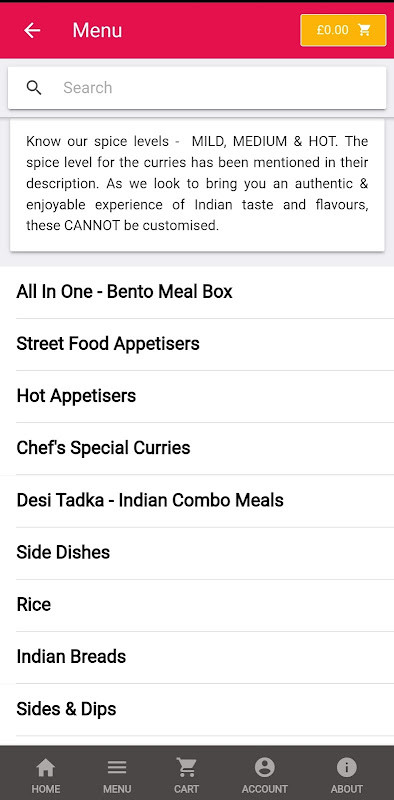Tap the About info icon

point(347,767)
